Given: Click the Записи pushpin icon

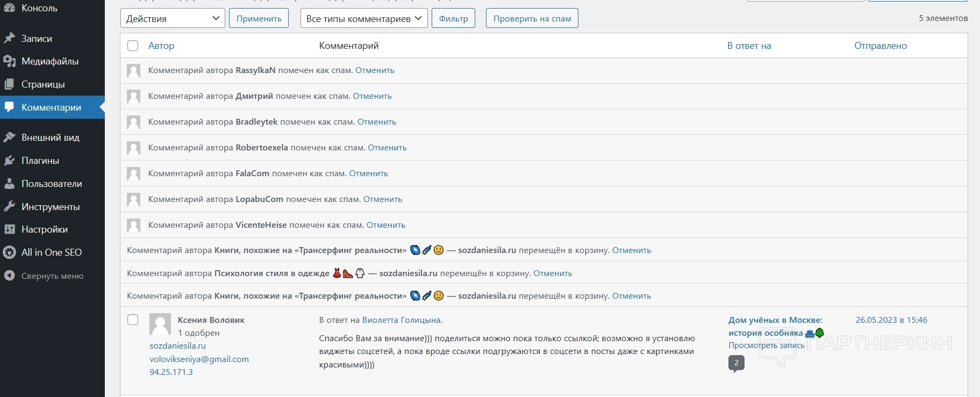Looking at the screenshot, I should pos(9,39).
